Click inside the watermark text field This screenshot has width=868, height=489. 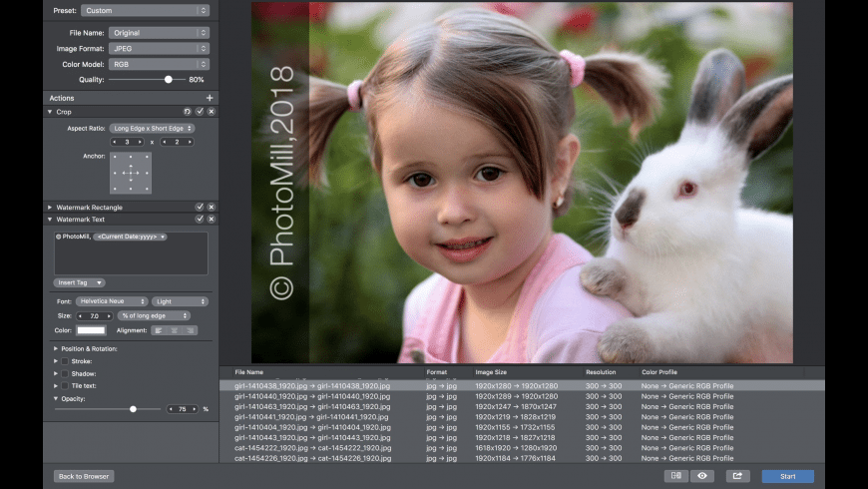[x=131, y=253]
